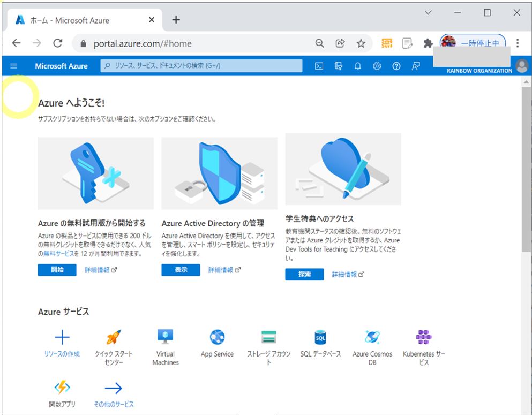Click the site lock icon
Screen dimensions: 532x417
click(84, 44)
